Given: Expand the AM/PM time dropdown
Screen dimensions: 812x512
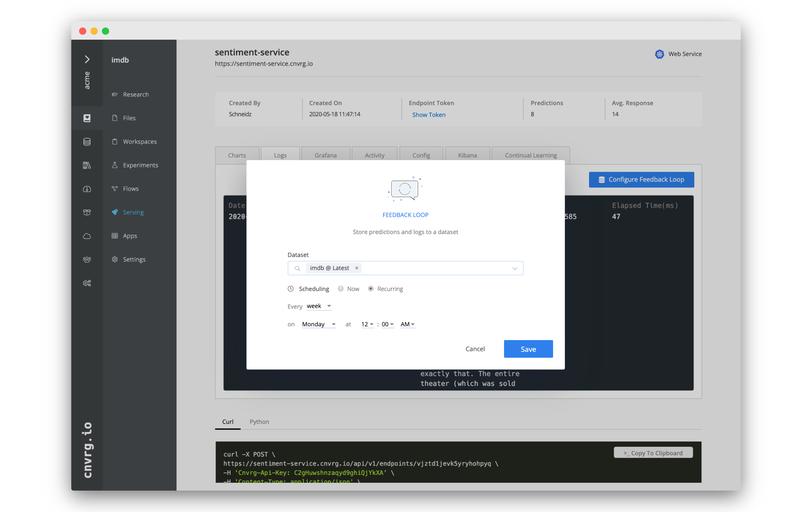Looking at the screenshot, I should pos(407,324).
